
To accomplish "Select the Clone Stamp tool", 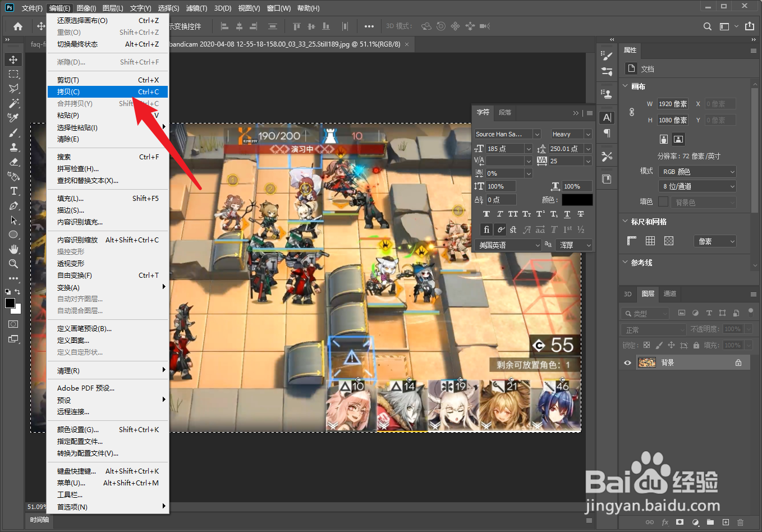I will point(13,147).
